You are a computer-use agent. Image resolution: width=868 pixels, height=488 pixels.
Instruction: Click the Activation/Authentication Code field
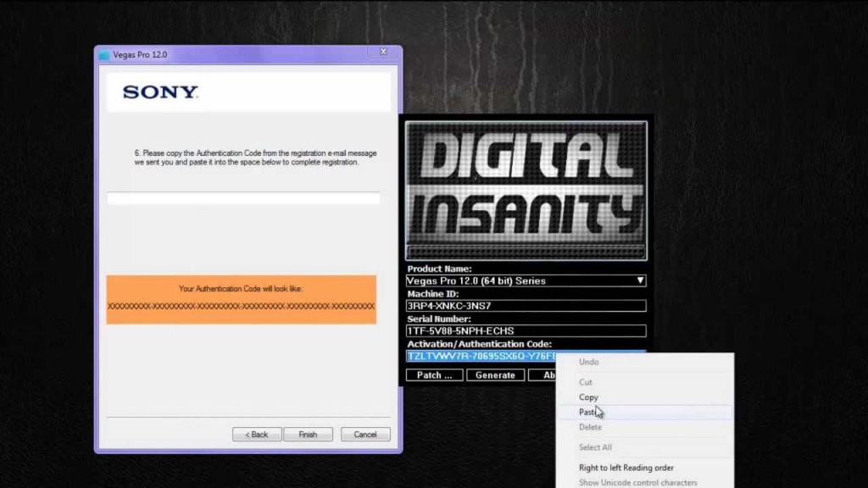point(481,356)
